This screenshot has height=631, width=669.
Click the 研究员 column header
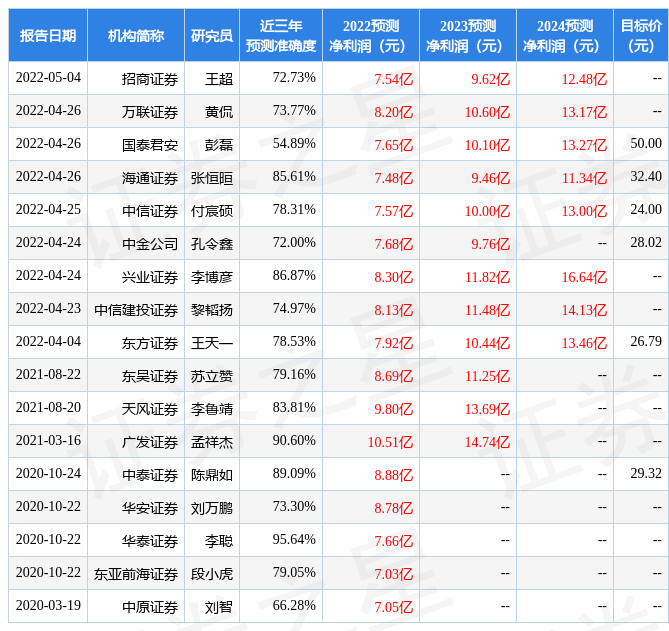pyautogui.click(x=212, y=35)
